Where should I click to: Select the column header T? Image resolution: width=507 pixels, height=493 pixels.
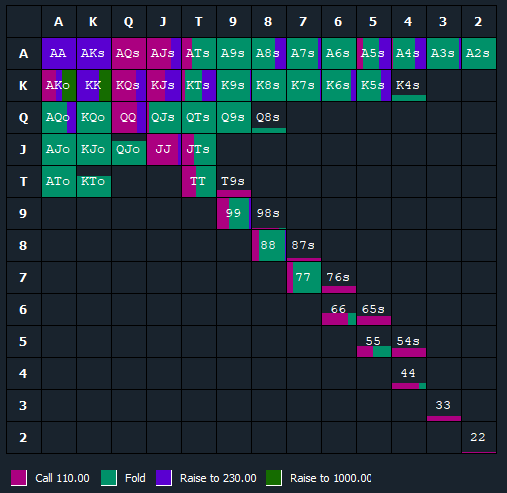[x=199, y=22]
